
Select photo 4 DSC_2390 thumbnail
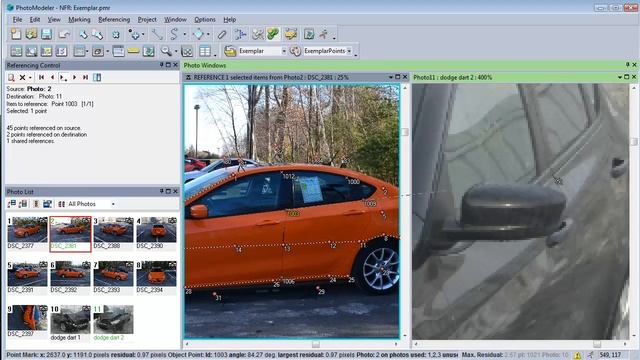click(x=156, y=230)
